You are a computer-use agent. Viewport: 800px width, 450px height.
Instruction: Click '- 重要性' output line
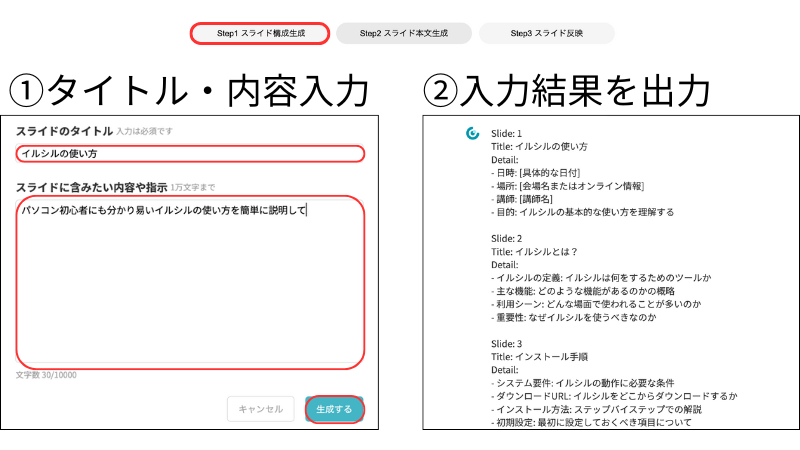[x=573, y=317]
